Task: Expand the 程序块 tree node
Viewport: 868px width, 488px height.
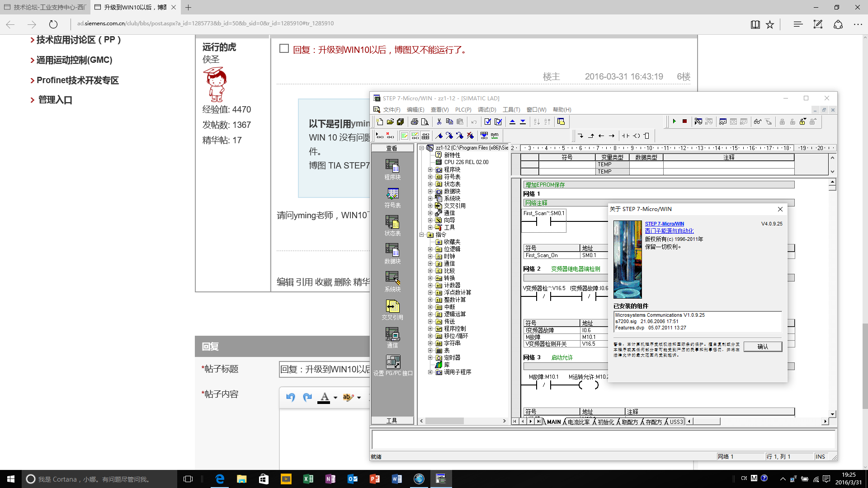Action: [430, 170]
